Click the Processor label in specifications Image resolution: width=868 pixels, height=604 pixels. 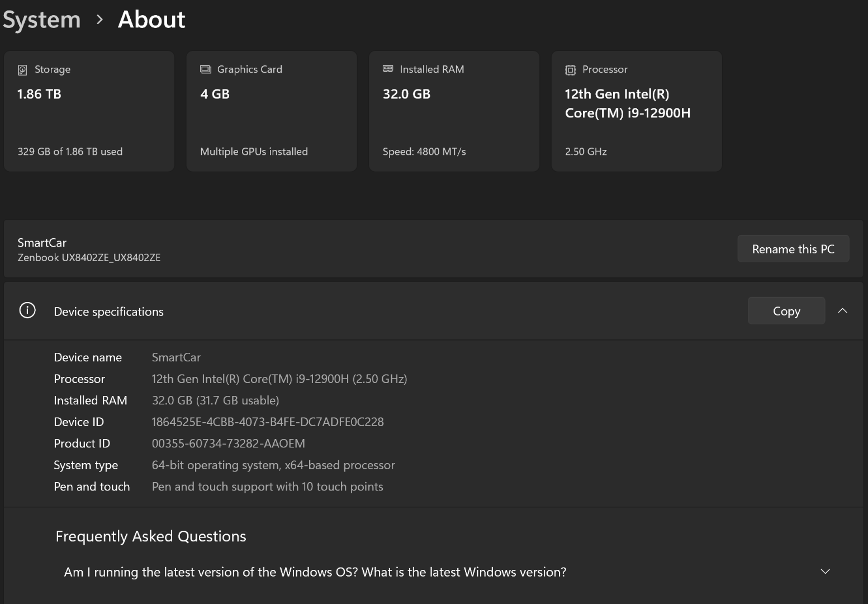(x=79, y=379)
